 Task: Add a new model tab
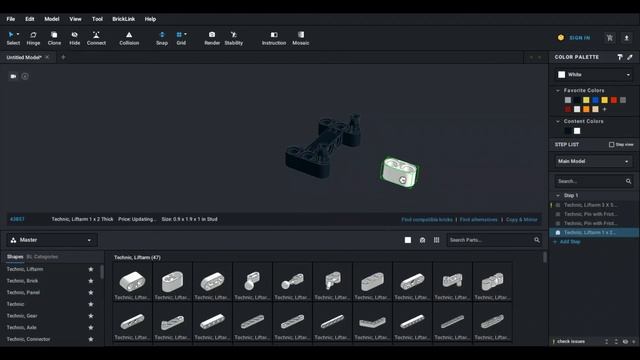tap(63, 57)
